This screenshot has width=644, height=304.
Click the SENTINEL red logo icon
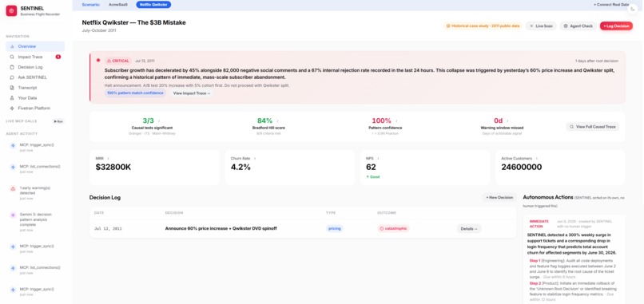pos(11,11)
